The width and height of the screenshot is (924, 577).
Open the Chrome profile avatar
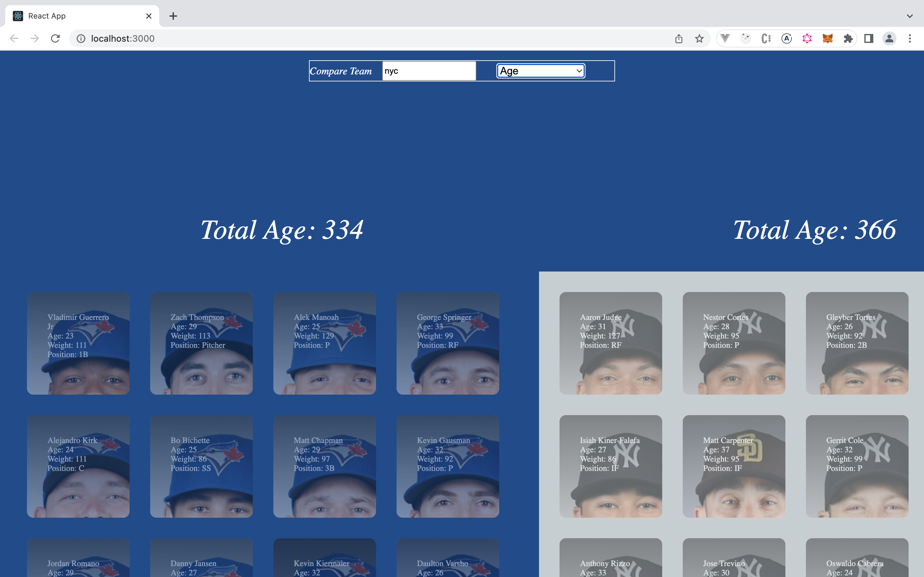(889, 38)
